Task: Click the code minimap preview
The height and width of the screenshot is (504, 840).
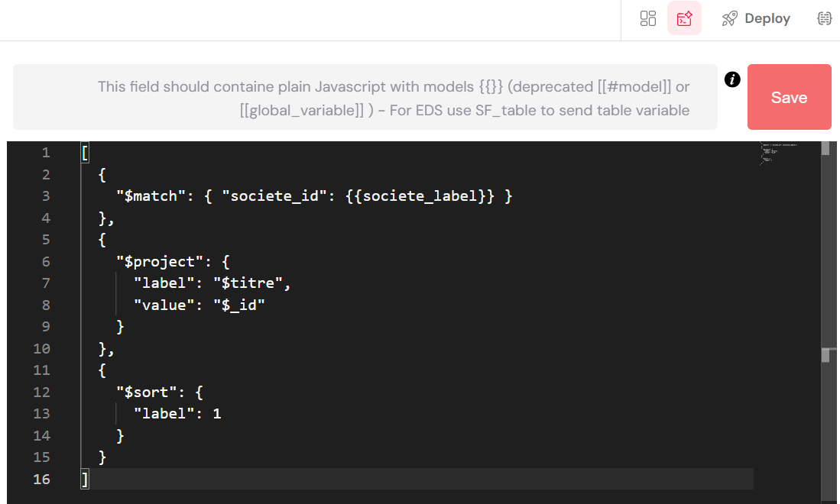Action: pyautogui.click(x=780, y=153)
